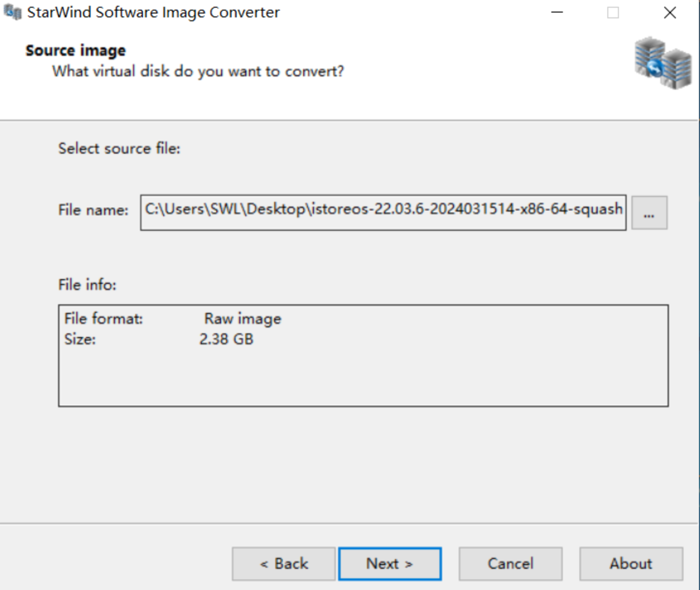Select the 'Raw image' format value

pos(242,319)
